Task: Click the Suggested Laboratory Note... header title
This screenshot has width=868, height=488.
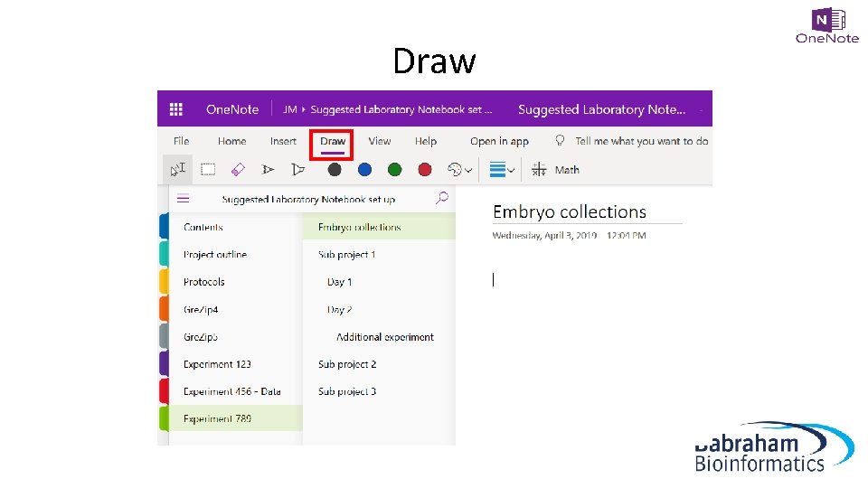Action: tap(602, 109)
